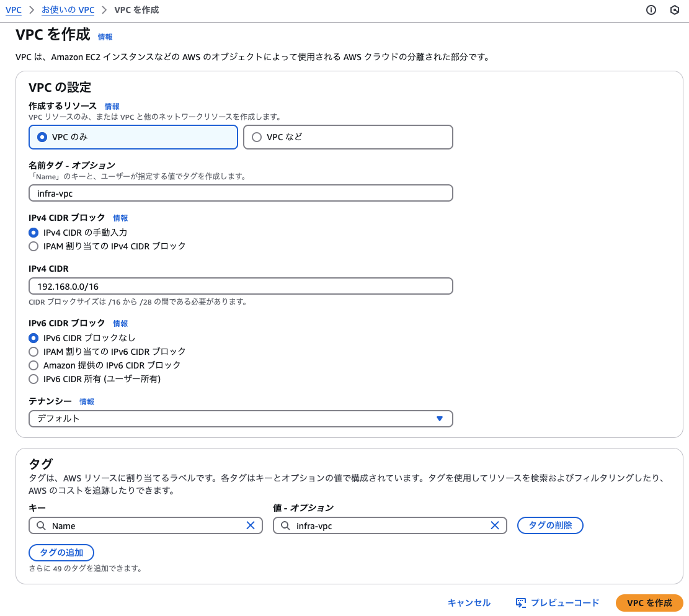Click the キャンセル link
The width and height of the screenshot is (689, 616).
coord(468,602)
